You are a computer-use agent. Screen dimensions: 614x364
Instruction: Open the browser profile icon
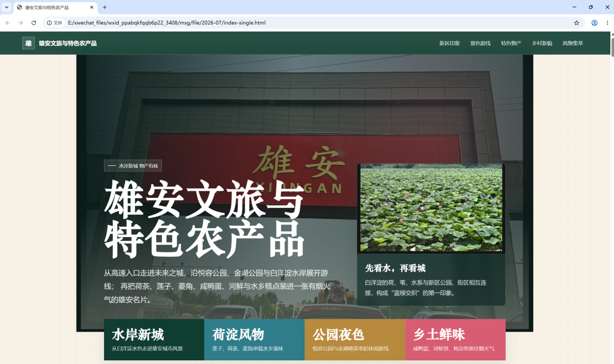pyautogui.click(x=594, y=23)
